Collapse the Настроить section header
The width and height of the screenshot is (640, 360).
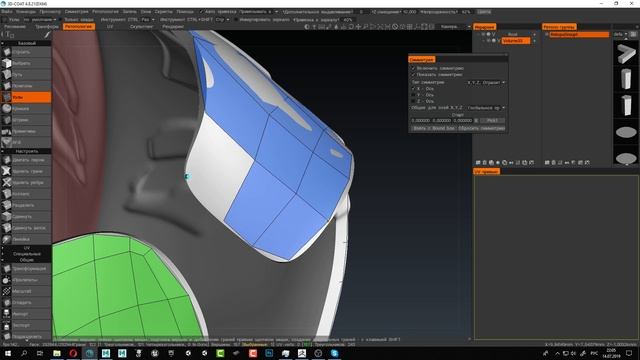[26, 151]
